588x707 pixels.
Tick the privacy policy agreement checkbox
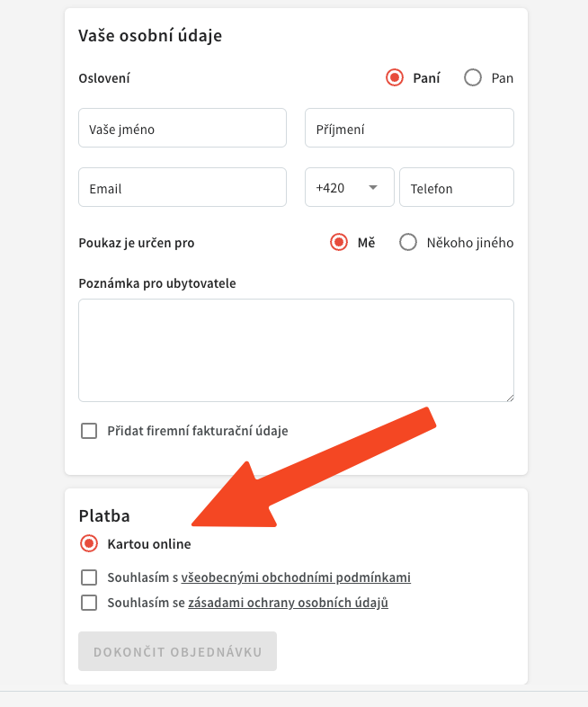pyautogui.click(x=89, y=603)
